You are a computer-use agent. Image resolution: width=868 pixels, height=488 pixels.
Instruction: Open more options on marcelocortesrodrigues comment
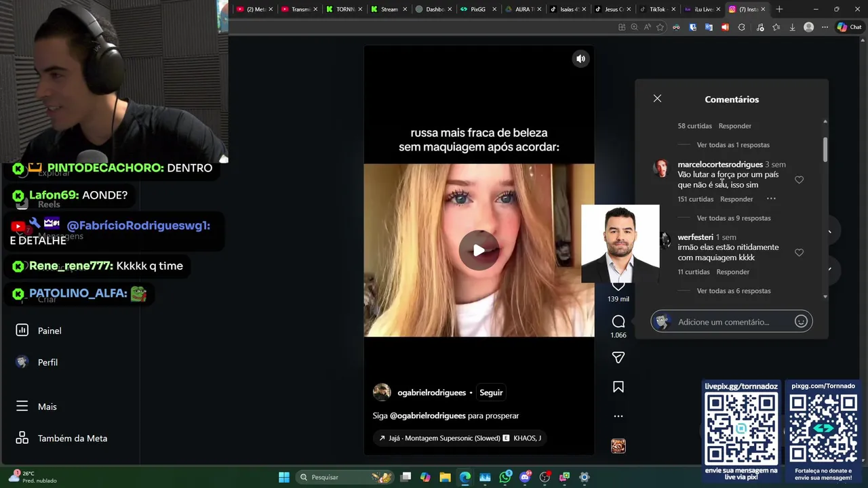(771, 199)
